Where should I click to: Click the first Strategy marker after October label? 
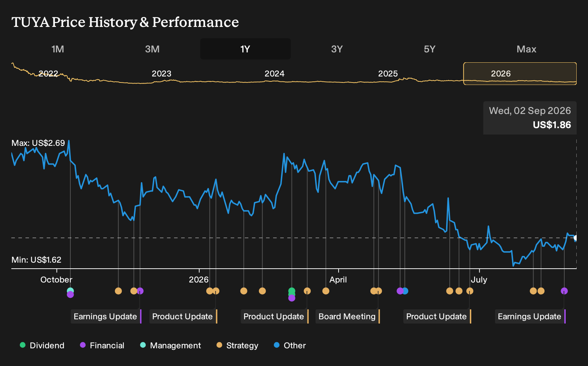click(x=119, y=291)
